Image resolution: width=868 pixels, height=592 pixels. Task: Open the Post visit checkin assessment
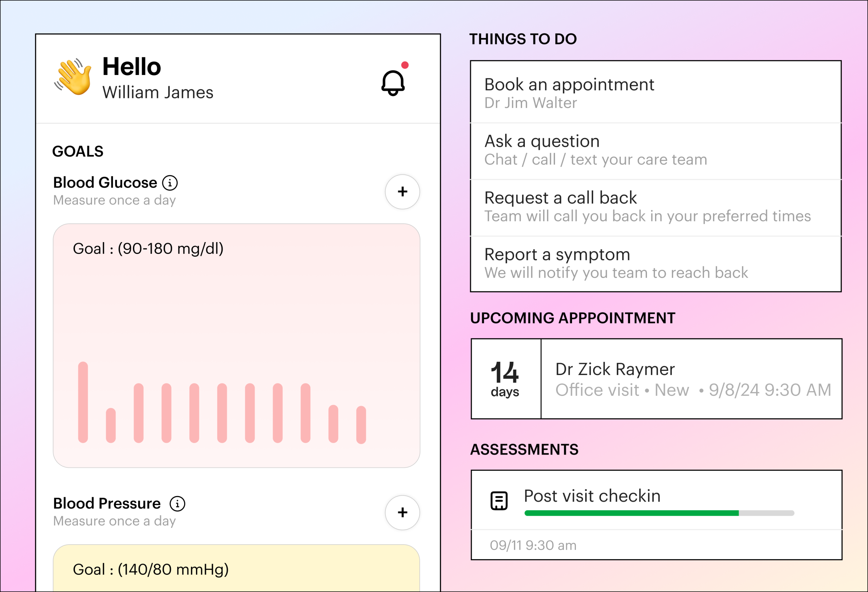click(592, 496)
